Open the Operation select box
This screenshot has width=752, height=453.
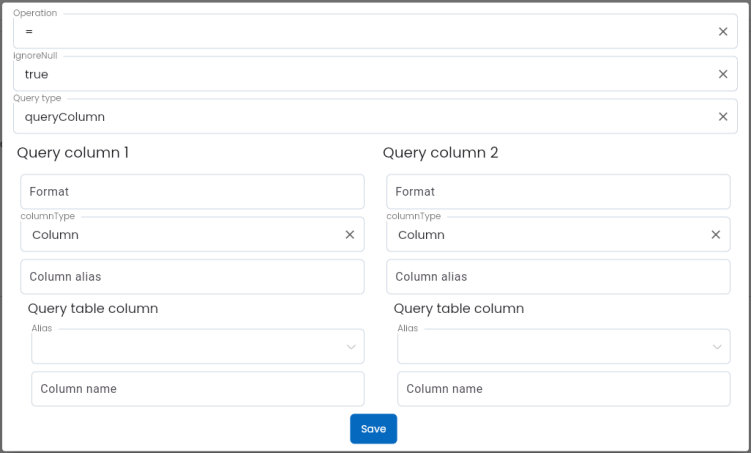[360, 32]
